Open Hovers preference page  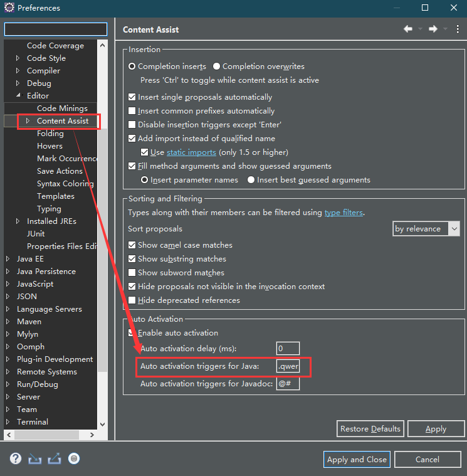[x=50, y=145]
